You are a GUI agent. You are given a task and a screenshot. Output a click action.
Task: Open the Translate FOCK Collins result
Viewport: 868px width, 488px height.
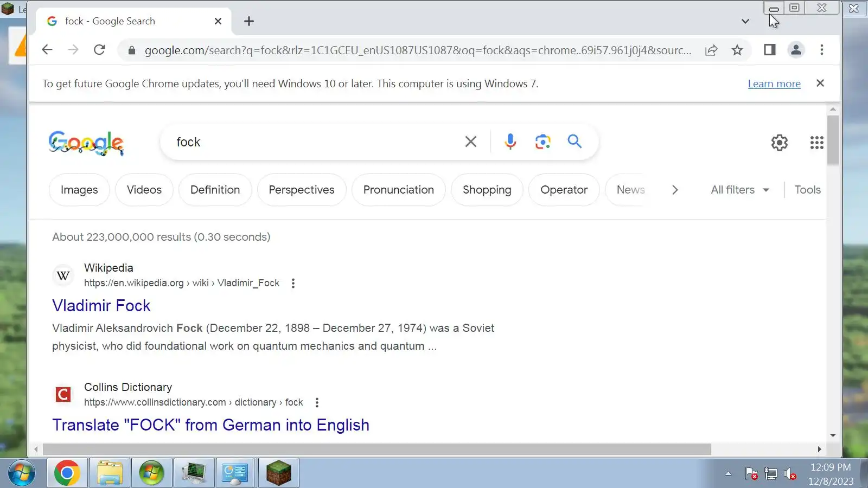pos(210,425)
